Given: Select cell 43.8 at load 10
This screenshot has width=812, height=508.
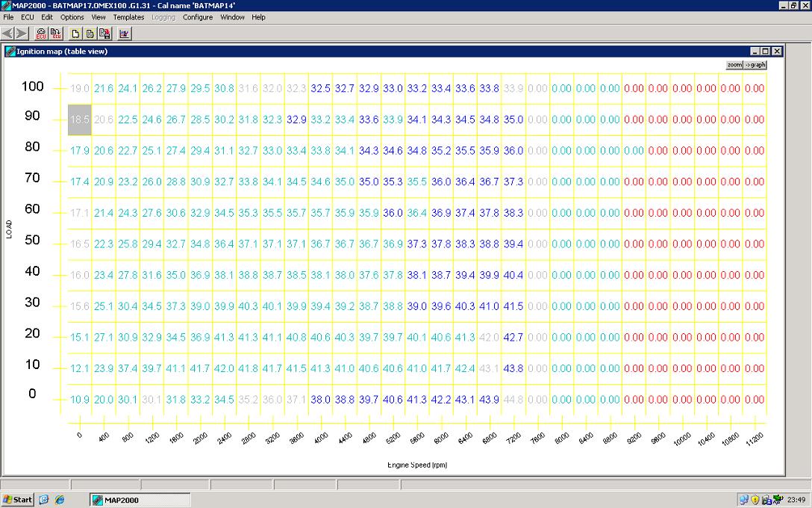Looking at the screenshot, I should pyautogui.click(x=513, y=368).
